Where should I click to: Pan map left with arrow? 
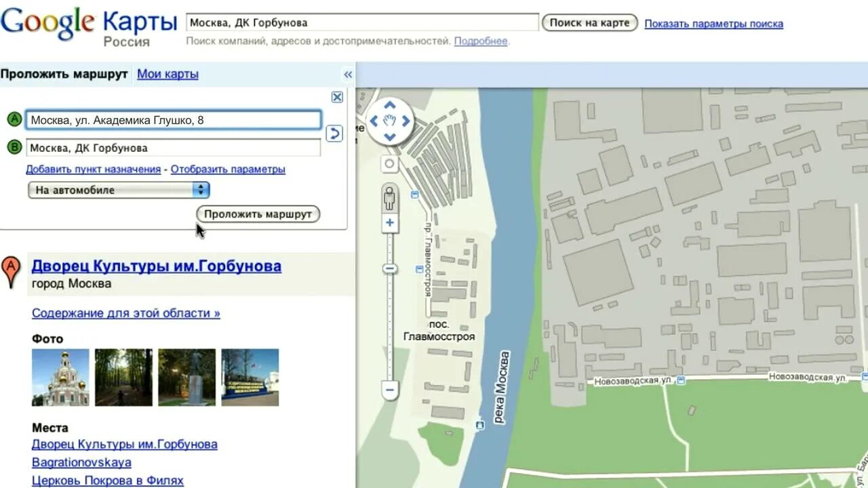[x=373, y=121]
